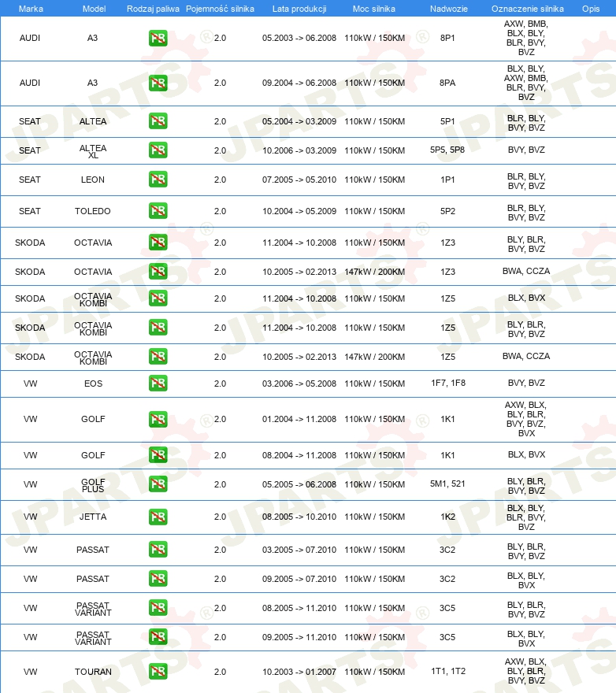Click the body code 1T1, 1T2

(x=448, y=671)
